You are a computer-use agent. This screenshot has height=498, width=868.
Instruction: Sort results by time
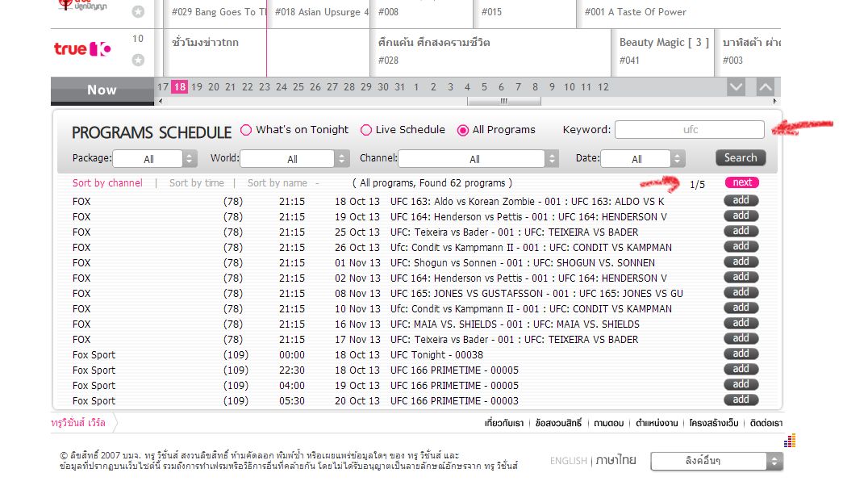[197, 182]
